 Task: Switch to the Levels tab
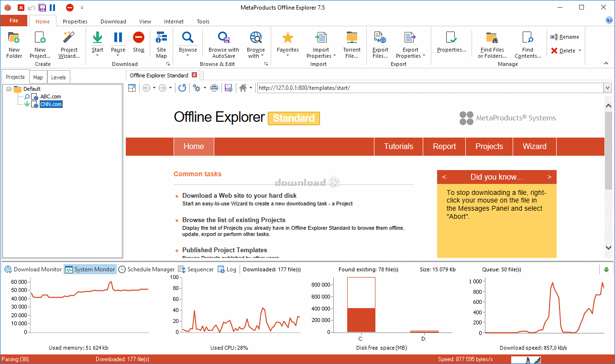point(59,77)
